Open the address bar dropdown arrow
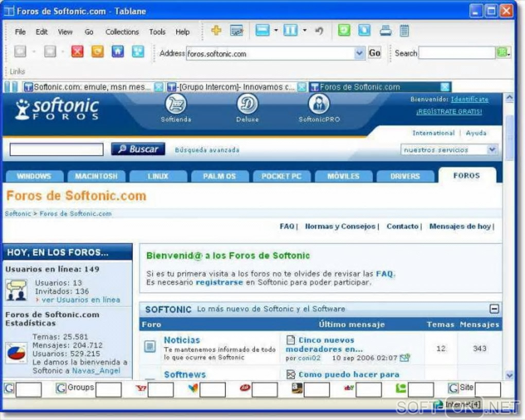 tap(359, 53)
